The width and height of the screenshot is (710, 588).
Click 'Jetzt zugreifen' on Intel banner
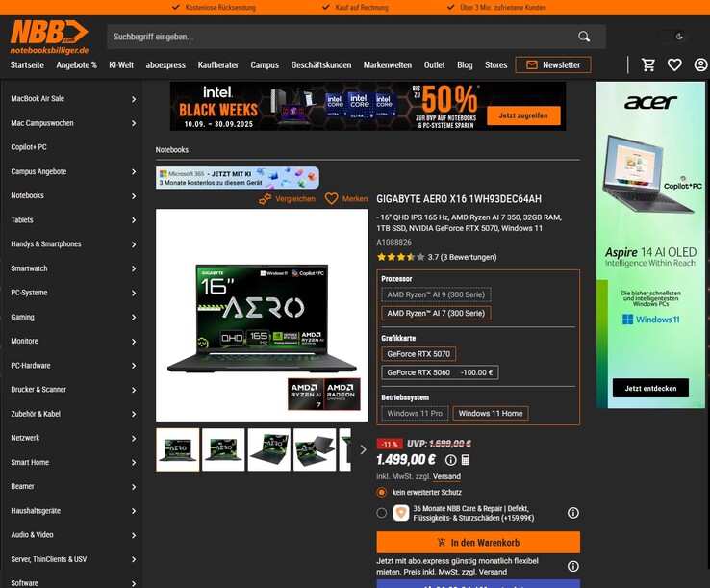pyautogui.click(x=523, y=115)
